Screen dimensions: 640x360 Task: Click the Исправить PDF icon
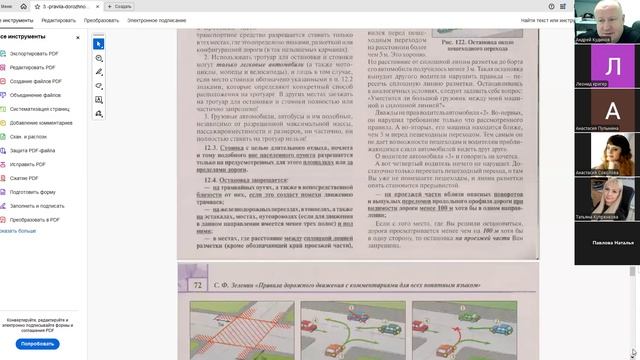[2, 164]
